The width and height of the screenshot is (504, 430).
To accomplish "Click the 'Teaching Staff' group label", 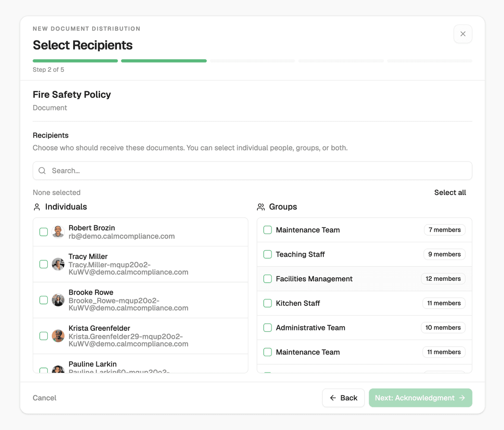I will [x=300, y=254].
